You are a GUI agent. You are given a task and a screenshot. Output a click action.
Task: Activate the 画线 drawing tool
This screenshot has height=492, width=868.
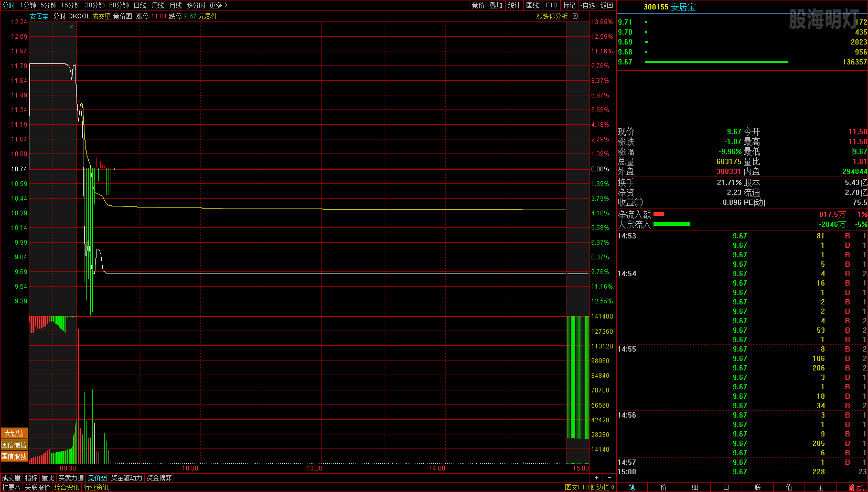(x=532, y=5)
